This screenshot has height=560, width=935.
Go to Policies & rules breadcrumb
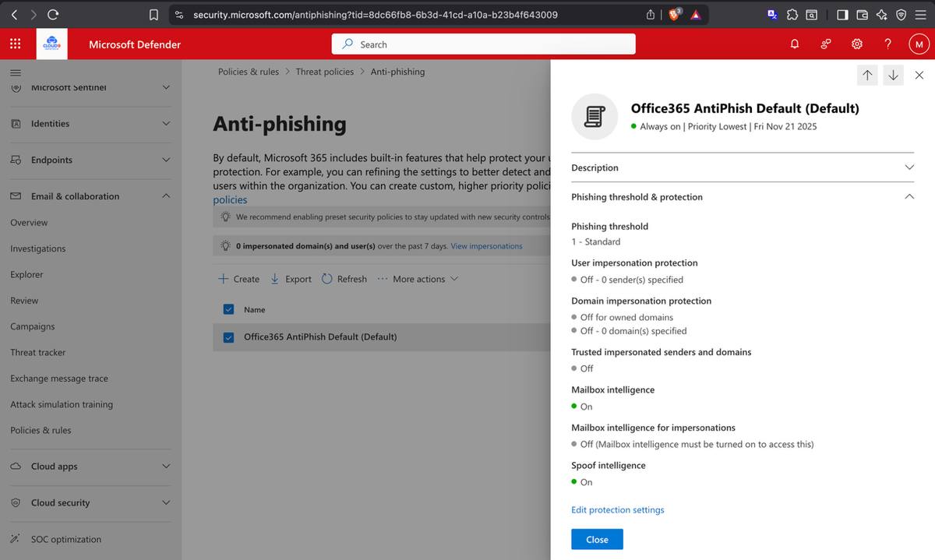click(x=249, y=72)
